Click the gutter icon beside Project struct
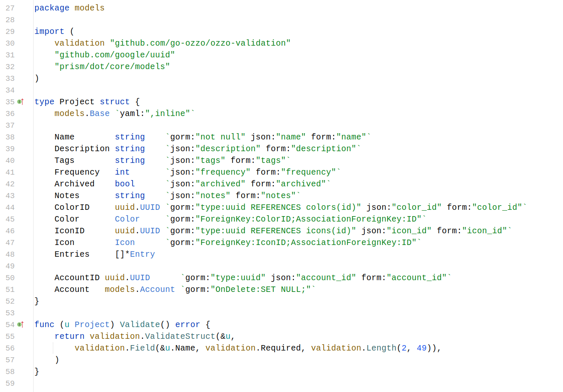 point(21,102)
